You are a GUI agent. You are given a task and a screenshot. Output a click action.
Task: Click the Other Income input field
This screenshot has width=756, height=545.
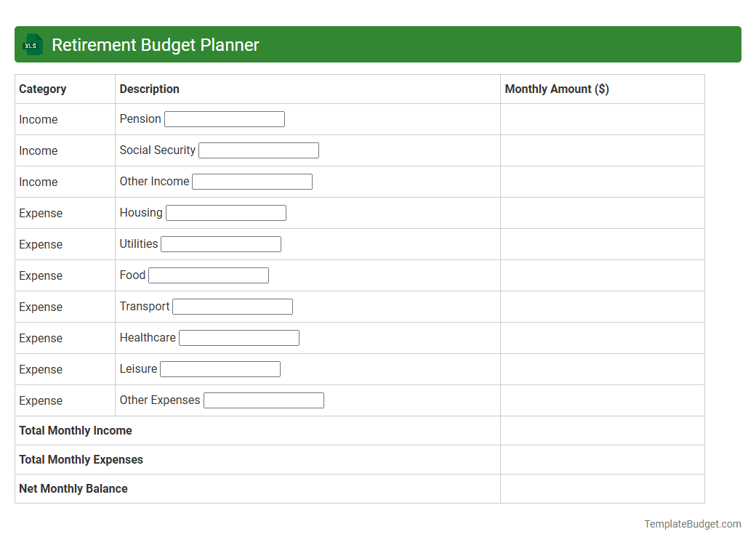[252, 181]
